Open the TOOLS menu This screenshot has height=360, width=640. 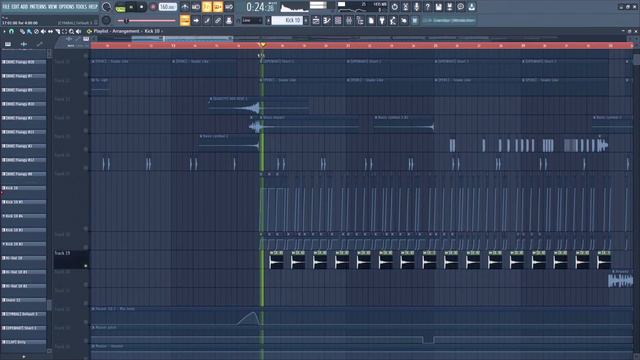pyautogui.click(x=81, y=7)
